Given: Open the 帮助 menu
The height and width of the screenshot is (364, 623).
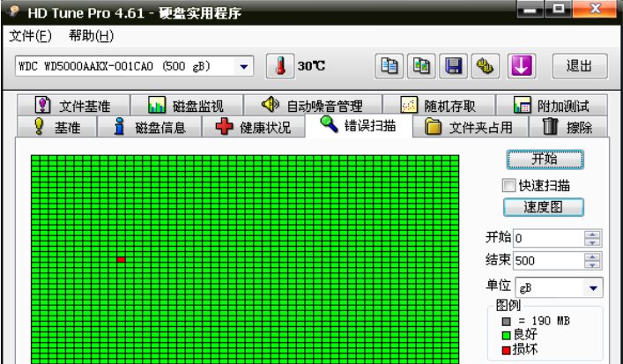Looking at the screenshot, I should (91, 36).
